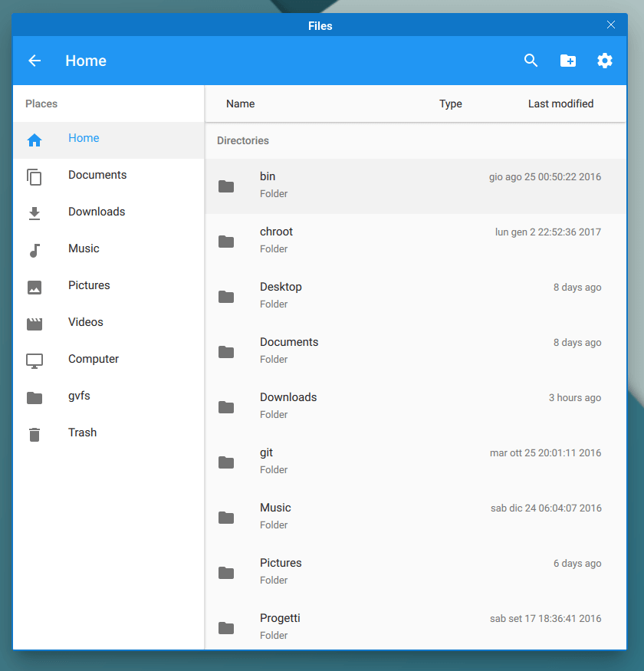The height and width of the screenshot is (671, 644).
Task: Select the bin folder row
Action: 414,186
